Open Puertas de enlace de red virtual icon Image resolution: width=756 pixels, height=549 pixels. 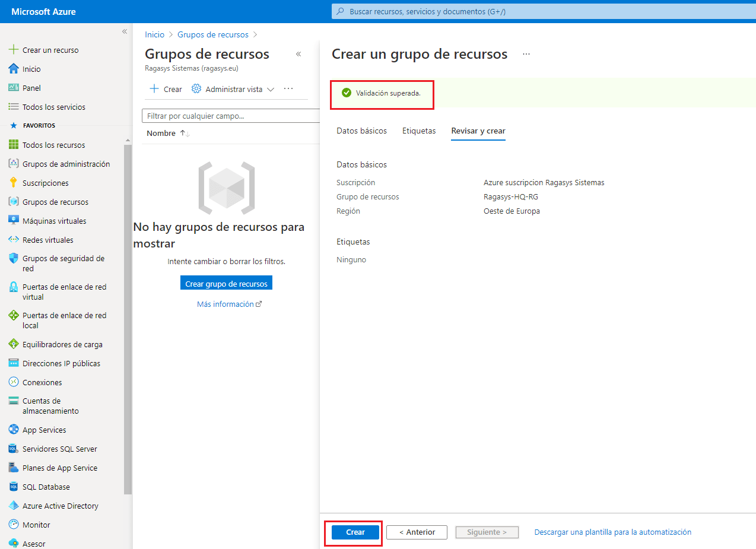pyautogui.click(x=14, y=287)
